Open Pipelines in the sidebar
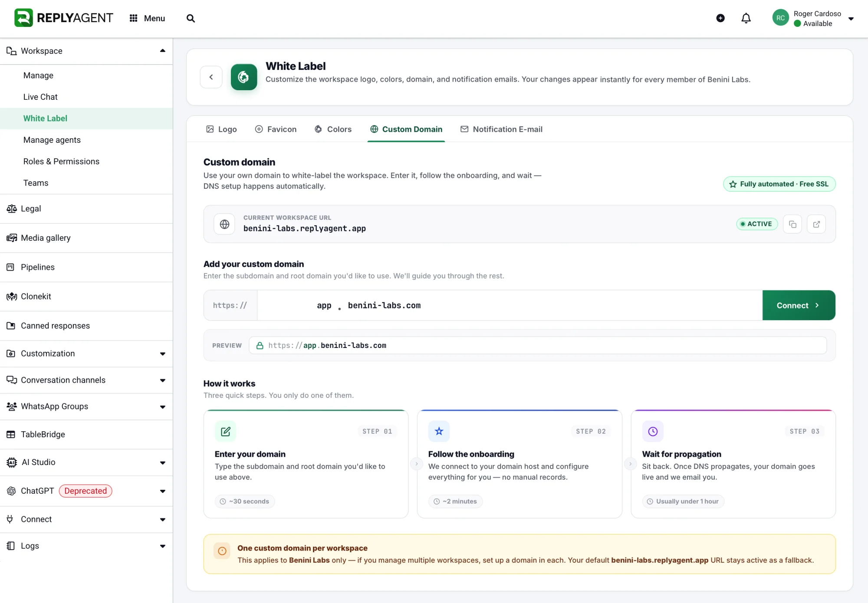The image size is (868, 603). 86,267
